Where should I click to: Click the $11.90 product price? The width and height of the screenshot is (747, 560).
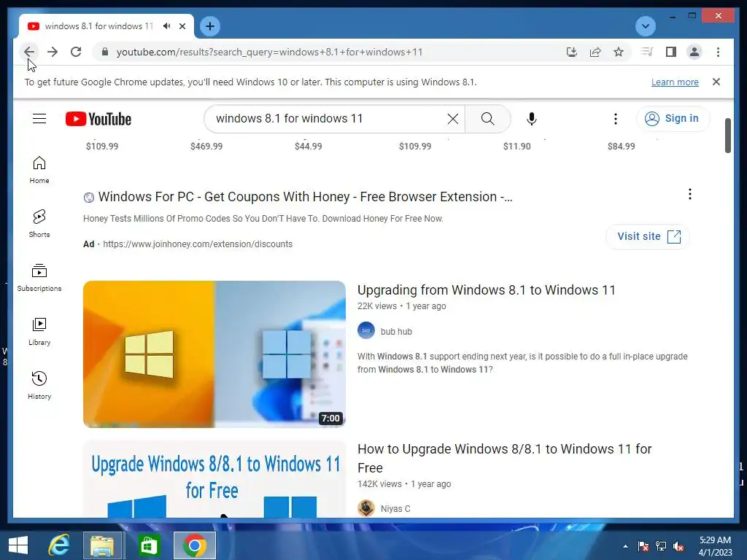tap(517, 146)
